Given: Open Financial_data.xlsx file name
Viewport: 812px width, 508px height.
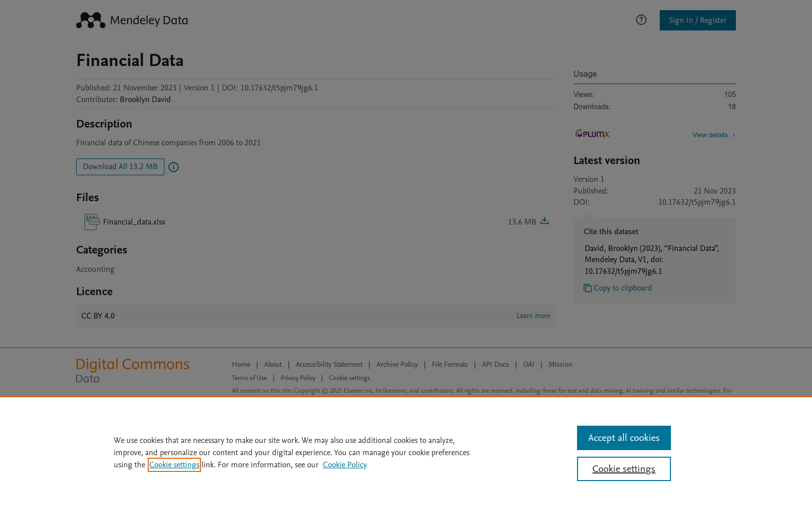Looking at the screenshot, I should pos(134,222).
